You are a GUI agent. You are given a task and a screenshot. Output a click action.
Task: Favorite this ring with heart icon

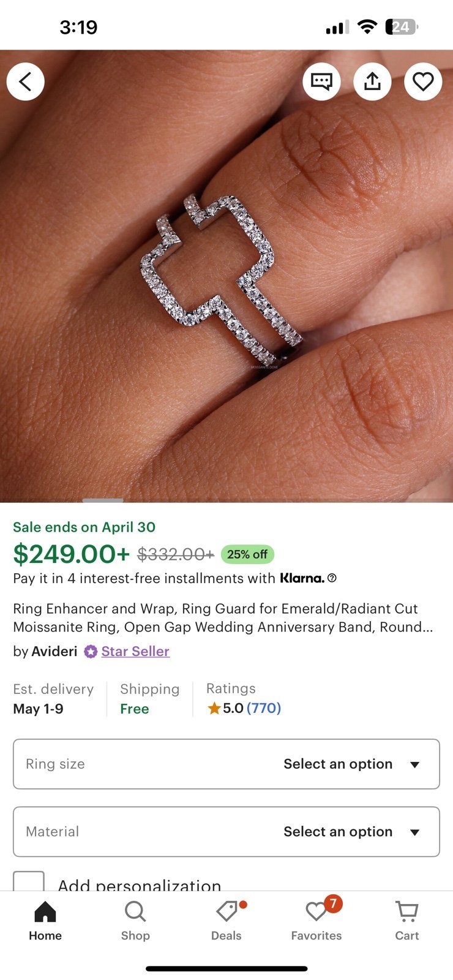[423, 81]
